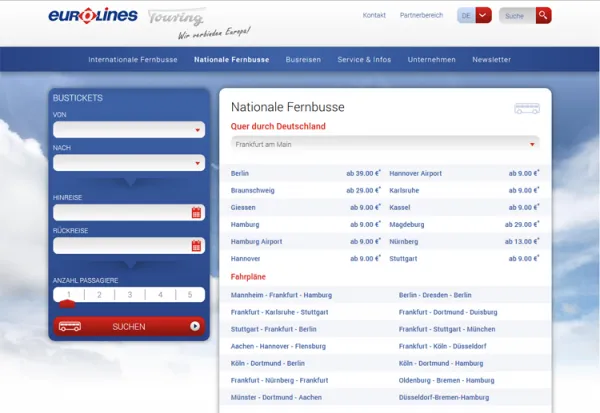Image resolution: width=600 pixels, height=413 pixels.
Task: Open Oldenburg - Bremen - Hamburg timetable
Action: 447,380
